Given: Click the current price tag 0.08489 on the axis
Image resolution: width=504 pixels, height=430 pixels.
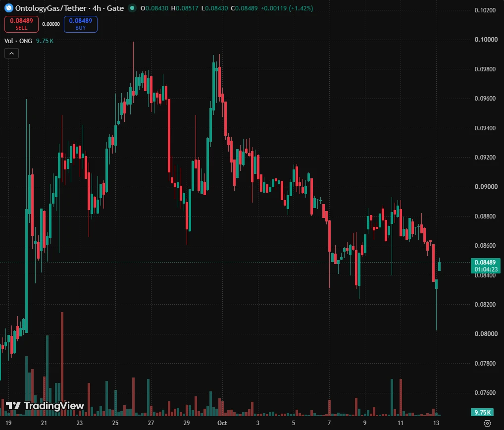Looking at the screenshot, I should pyautogui.click(x=485, y=266).
